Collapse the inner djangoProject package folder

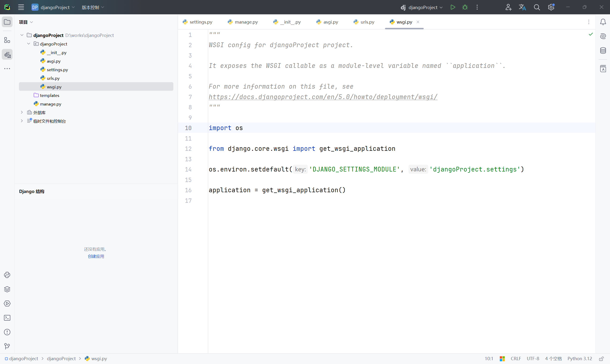point(28,44)
